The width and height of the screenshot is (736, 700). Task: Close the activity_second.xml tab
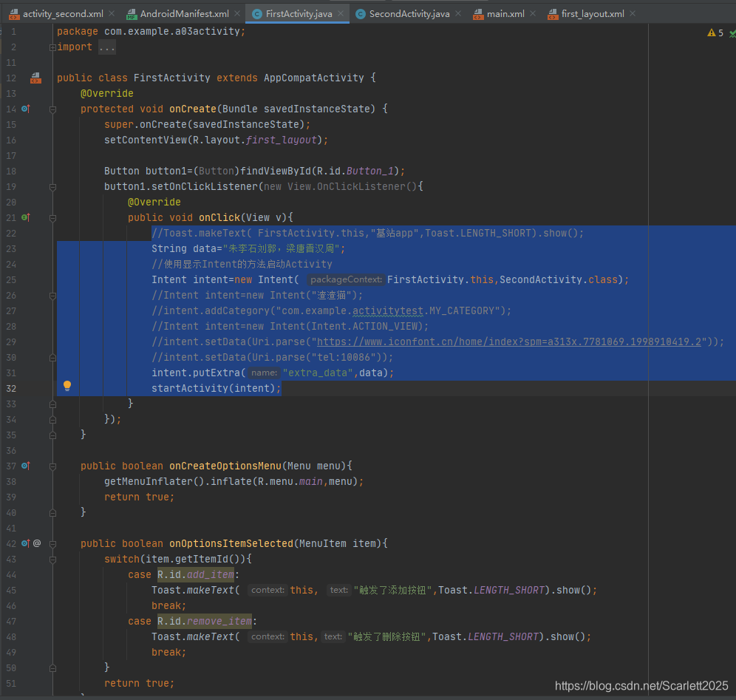click(x=112, y=13)
